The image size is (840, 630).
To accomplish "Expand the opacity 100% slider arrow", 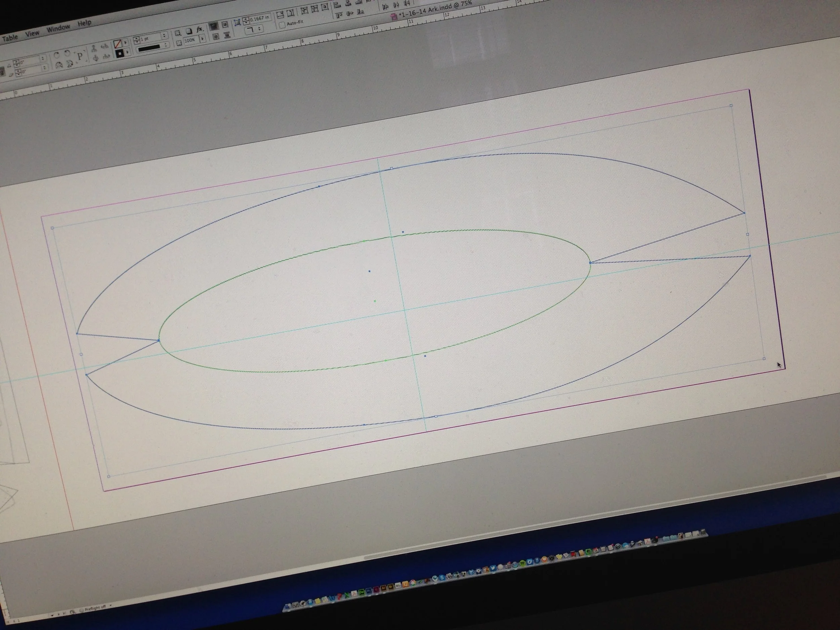I will coord(202,38).
